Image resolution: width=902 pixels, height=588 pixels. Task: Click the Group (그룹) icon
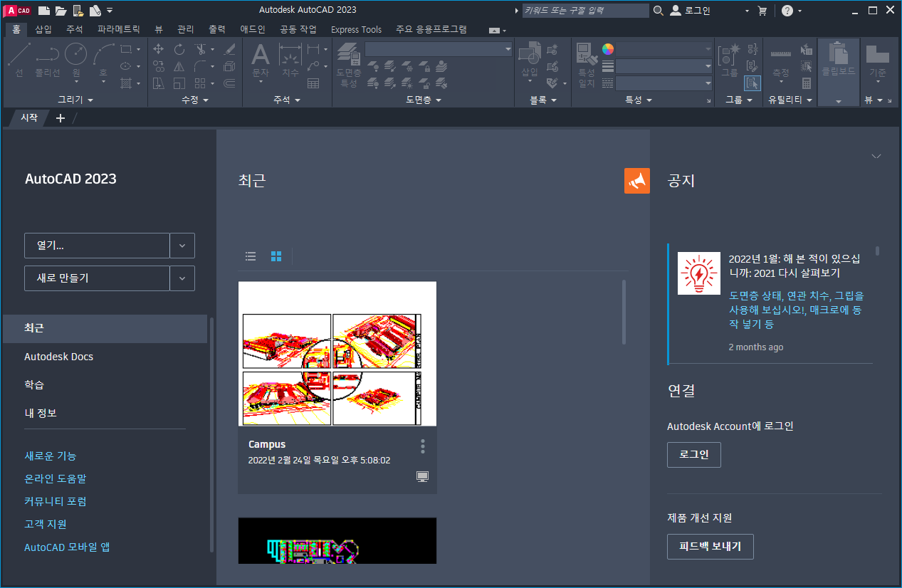(730, 60)
